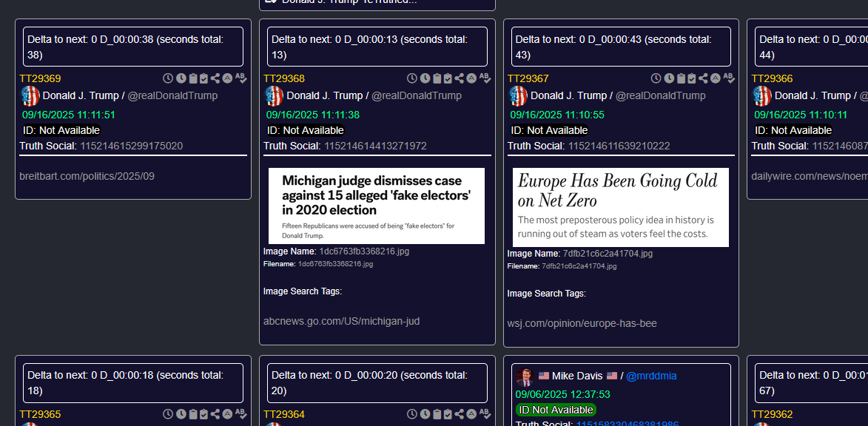Click timestamp 09/16/2025 11:10:55

tap(557, 115)
